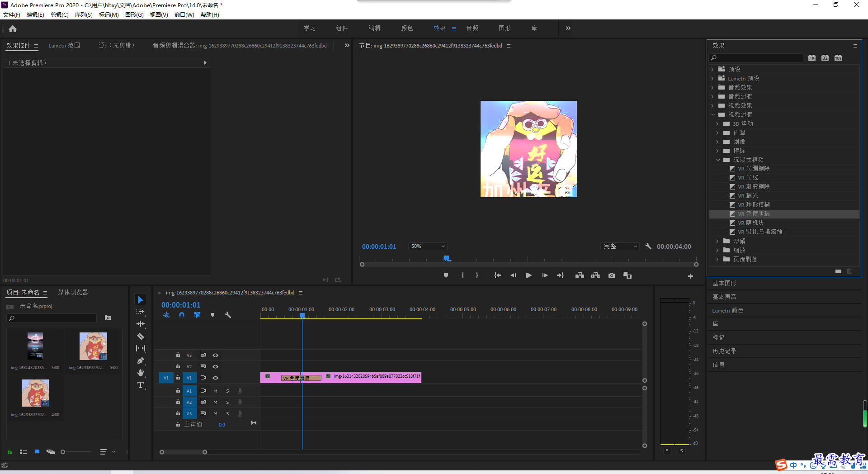Toggle V3 track output eye
The width and height of the screenshot is (868, 474).
pos(216,355)
